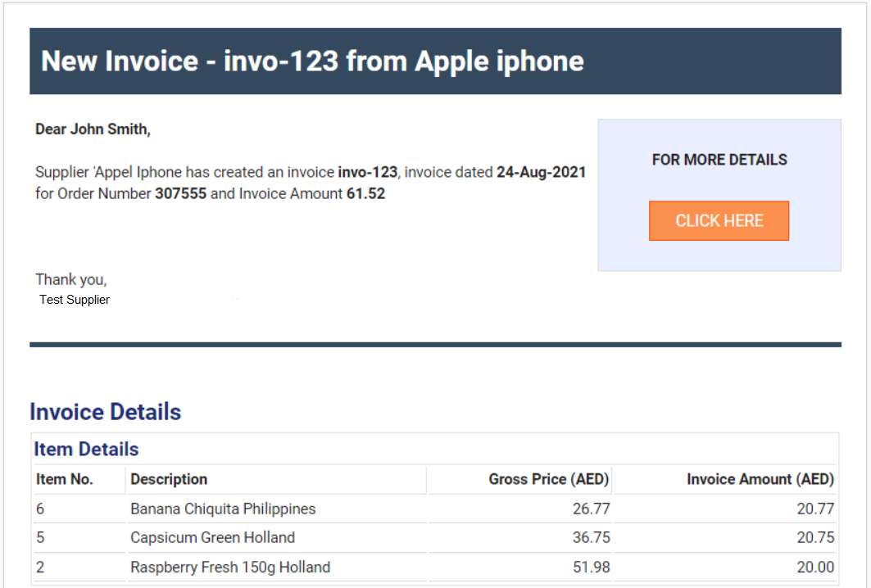Click the 'Thank you,' closing text
This screenshot has height=588, width=871.
point(71,279)
